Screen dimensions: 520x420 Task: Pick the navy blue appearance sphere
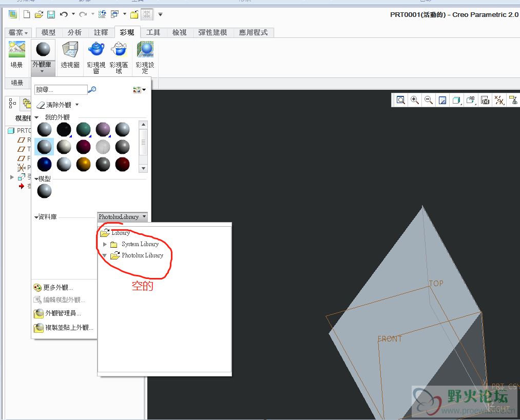(x=44, y=164)
